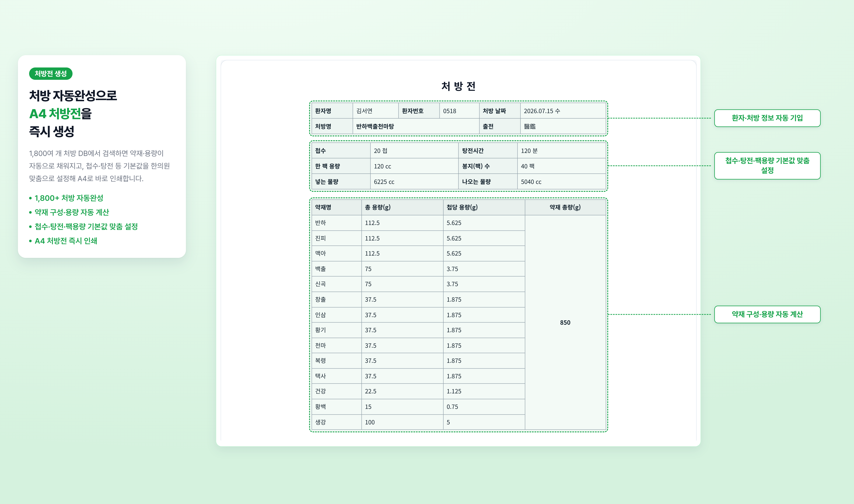Select the patient number '0518'

[450, 111]
